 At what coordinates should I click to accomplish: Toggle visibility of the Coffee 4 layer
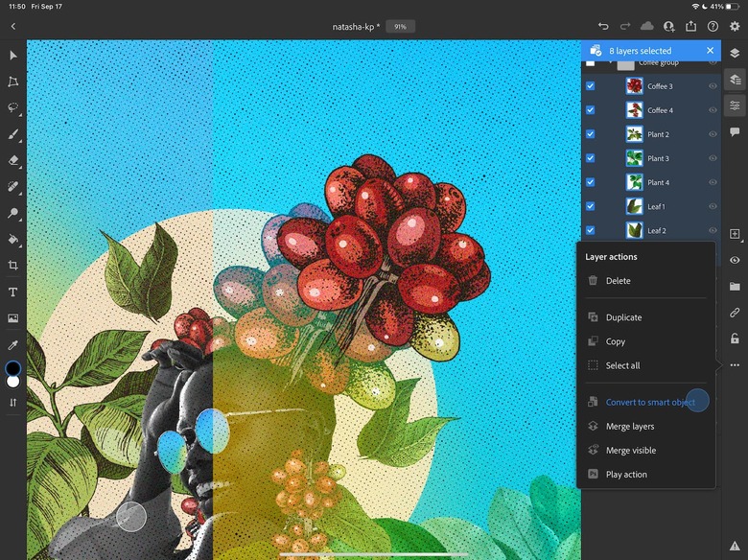pyautogui.click(x=713, y=110)
